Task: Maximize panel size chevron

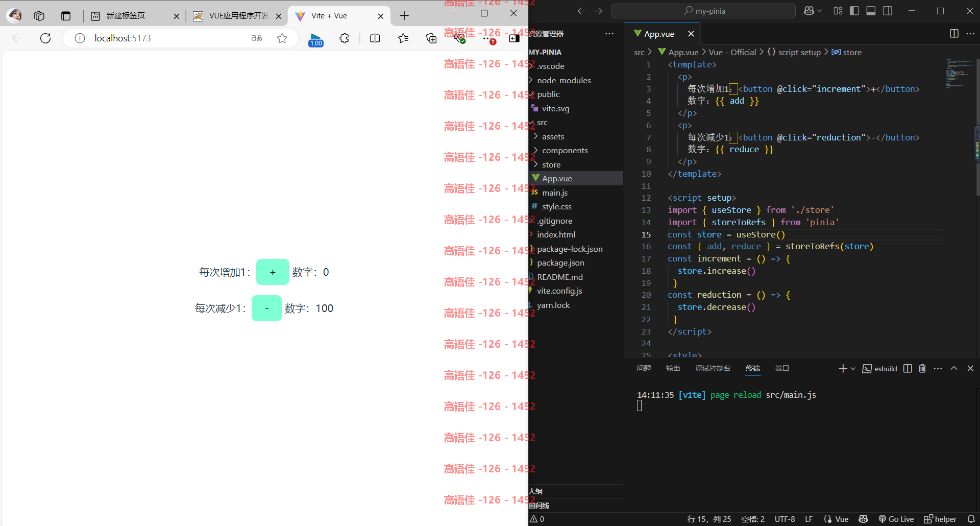Action: [x=954, y=368]
